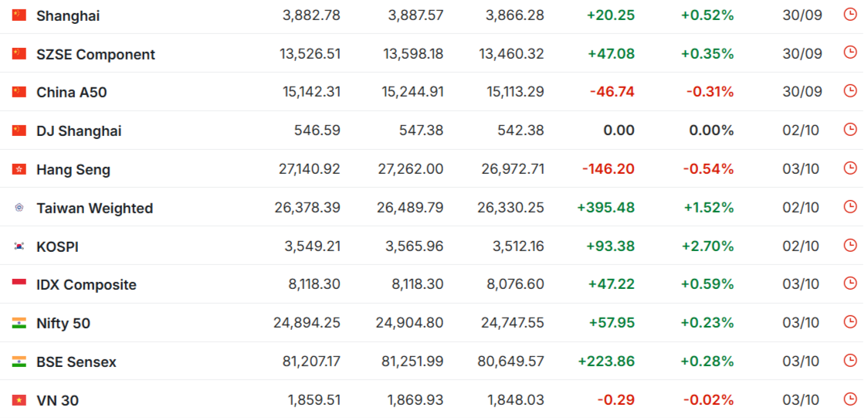Click the Hong Kong flag icon
The image size is (868, 418).
[19, 169]
